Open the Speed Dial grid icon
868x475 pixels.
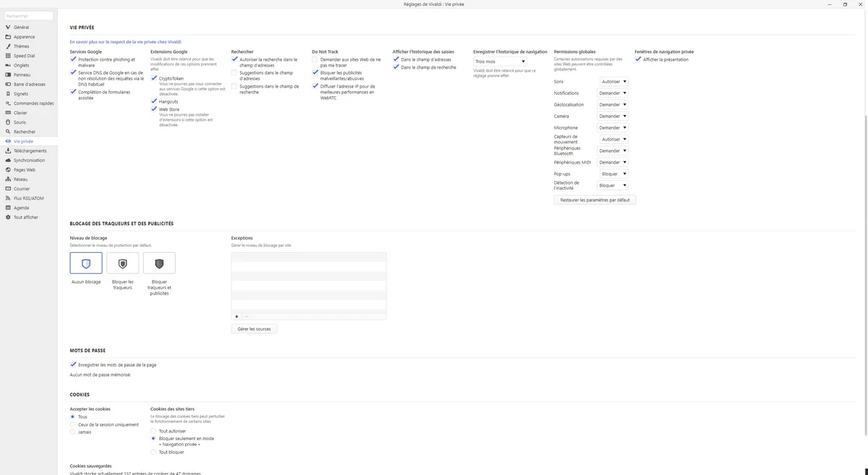point(8,56)
